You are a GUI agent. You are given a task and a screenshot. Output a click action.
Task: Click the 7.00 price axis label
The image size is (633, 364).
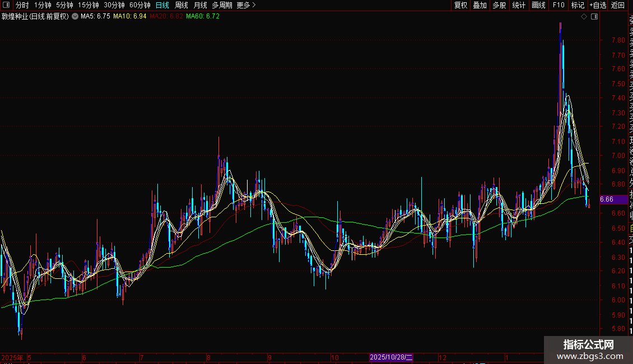(x=618, y=155)
